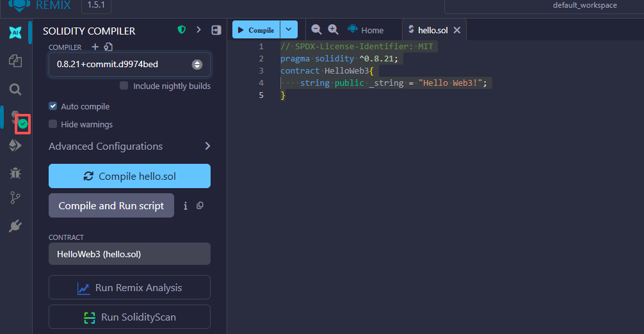The width and height of the screenshot is (644, 334).
Task: Click the SPDX-License-Identifier comment line
Action: pyautogui.click(x=357, y=46)
